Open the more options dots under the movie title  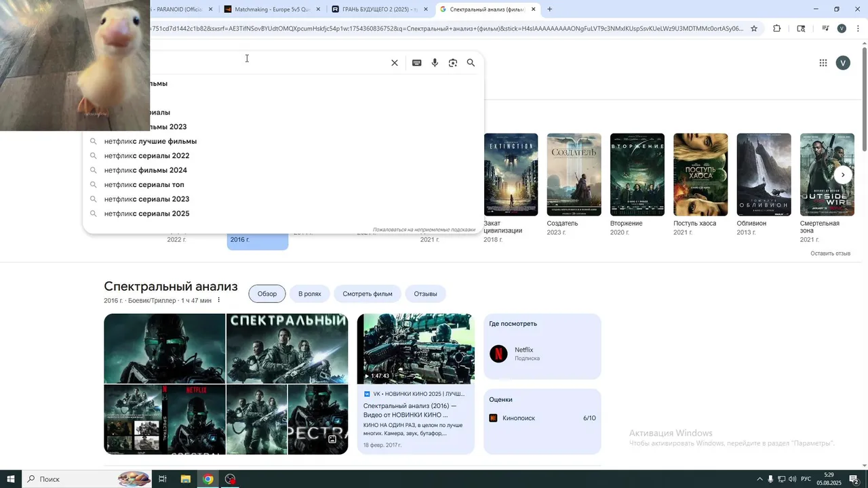(218, 300)
